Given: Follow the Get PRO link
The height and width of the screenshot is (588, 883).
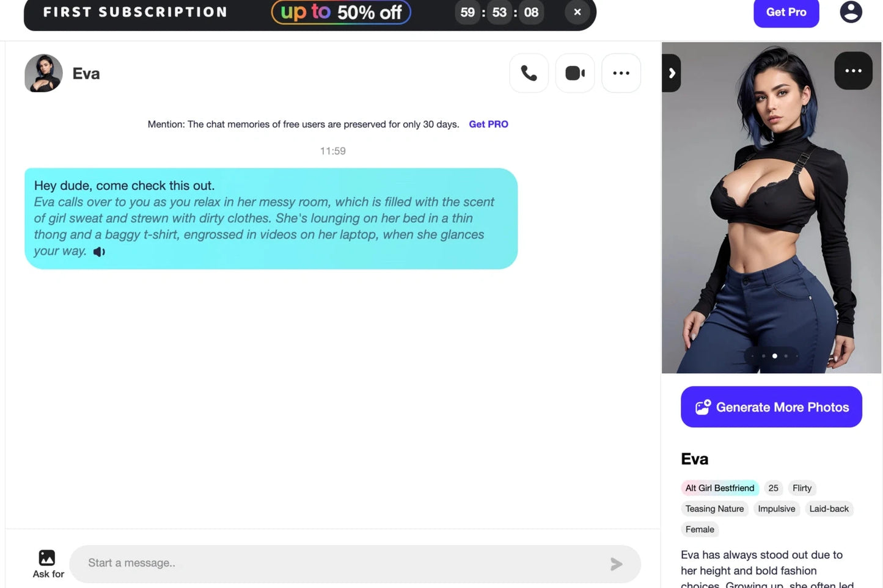Looking at the screenshot, I should click(x=488, y=124).
